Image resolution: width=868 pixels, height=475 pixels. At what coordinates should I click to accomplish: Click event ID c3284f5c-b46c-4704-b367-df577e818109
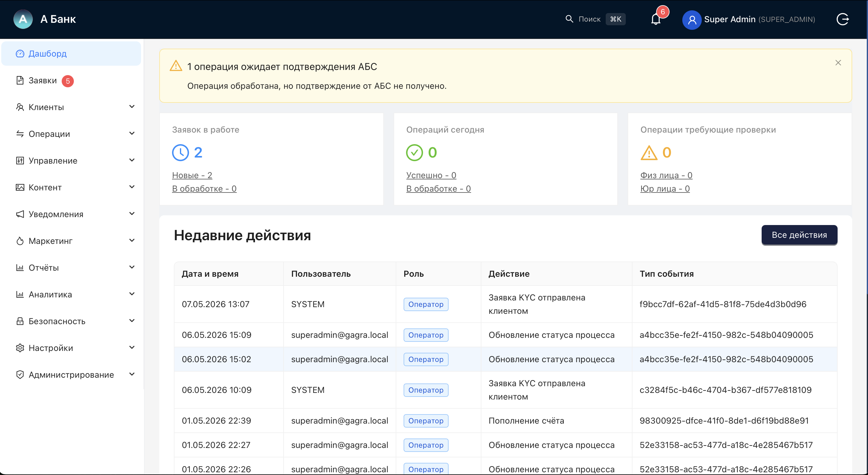[x=725, y=390]
